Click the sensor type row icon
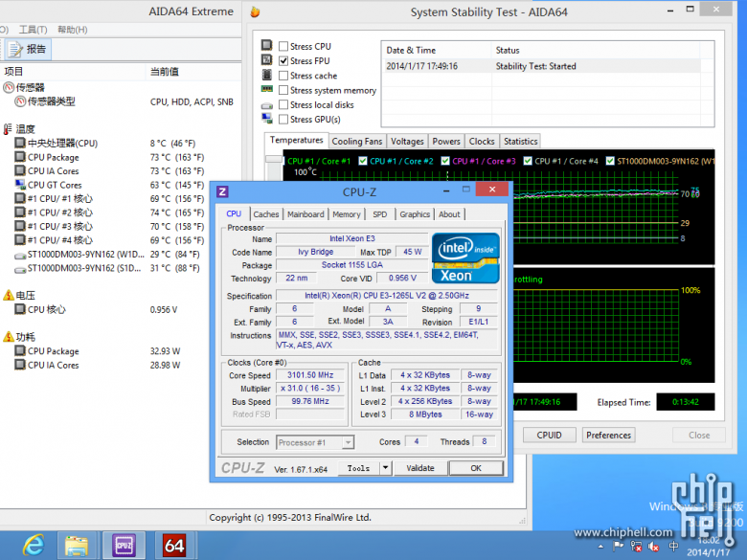This screenshot has height=560, width=747. (x=20, y=101)
